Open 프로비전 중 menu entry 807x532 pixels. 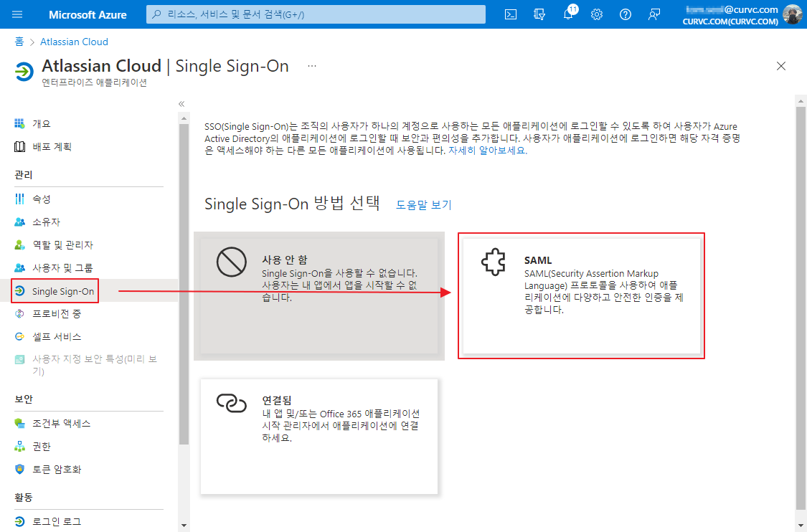pos(57,313)
